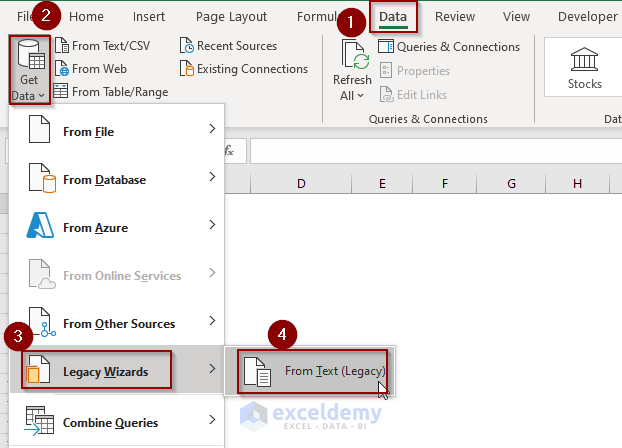
Task: Select column H header
Action: point(578,184)
